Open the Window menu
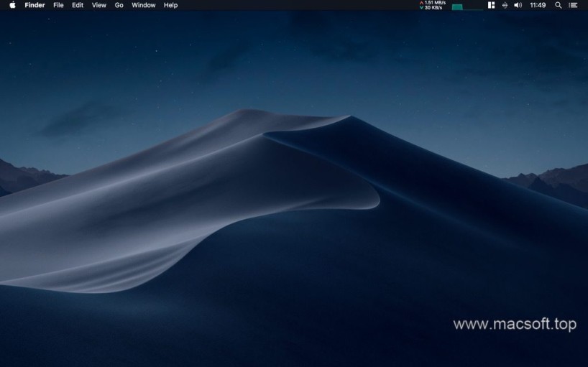This screenshot has height=367, width=588. 144,5
